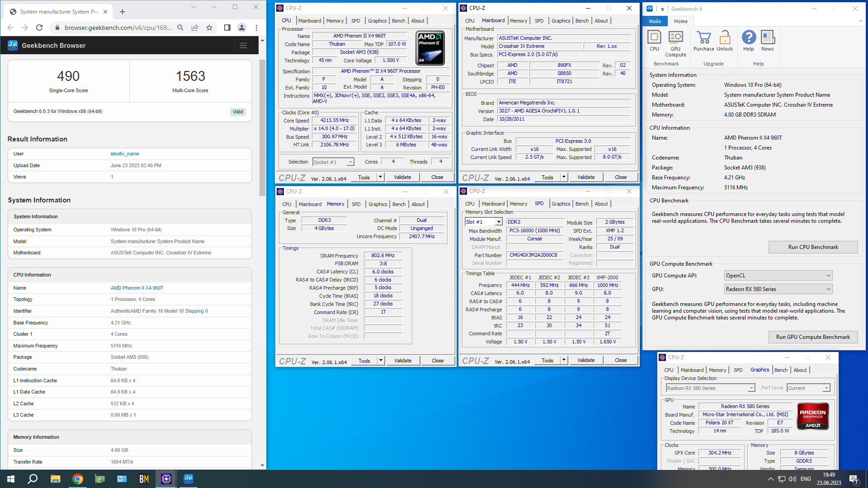Image resolution: width=868 pixels, height=488 pixels.
Task: Click the taskbar search magnifier
Action: tap(33, 479)
